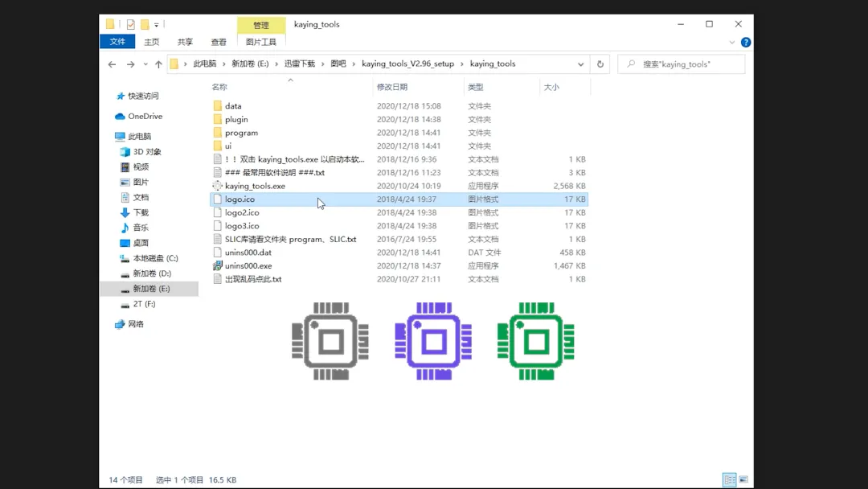Image resolution: width=868 pixels, height=489 pixels.
Task: Click the purple chip logo preview
Action: [x=433, y=341]
